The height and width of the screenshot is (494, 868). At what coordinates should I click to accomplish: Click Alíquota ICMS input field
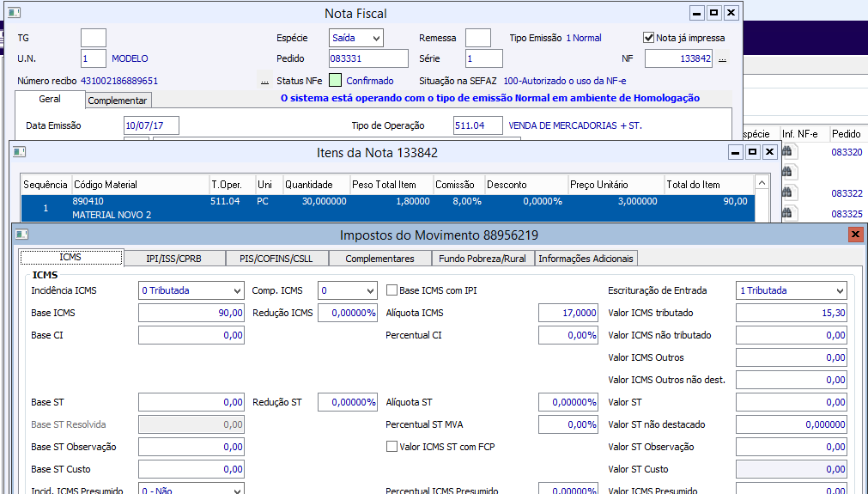[568, 313]
